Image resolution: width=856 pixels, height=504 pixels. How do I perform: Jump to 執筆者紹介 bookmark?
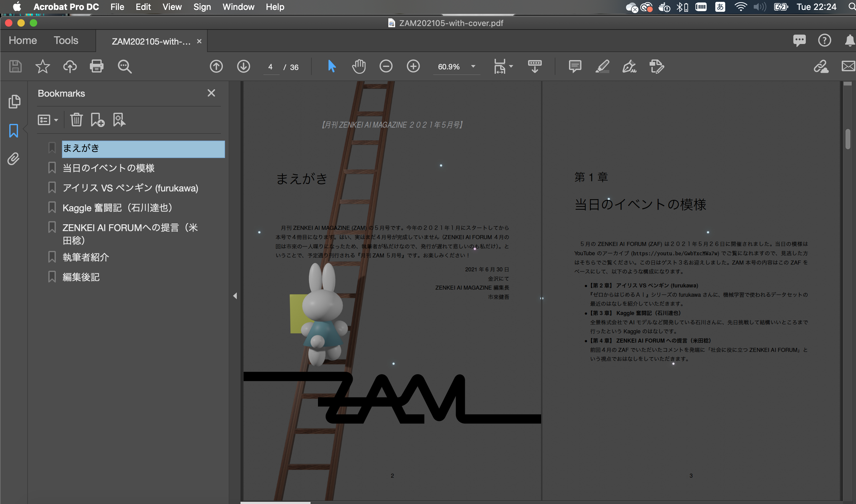click(x=86, y=257)
